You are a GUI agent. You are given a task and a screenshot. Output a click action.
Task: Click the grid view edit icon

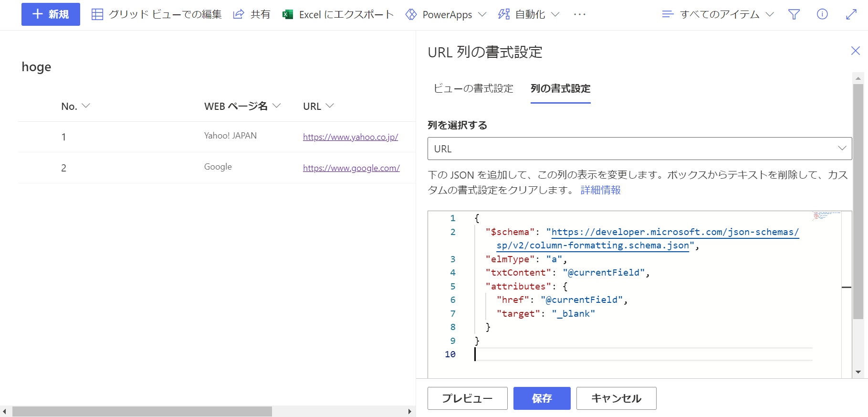point(97,14)
